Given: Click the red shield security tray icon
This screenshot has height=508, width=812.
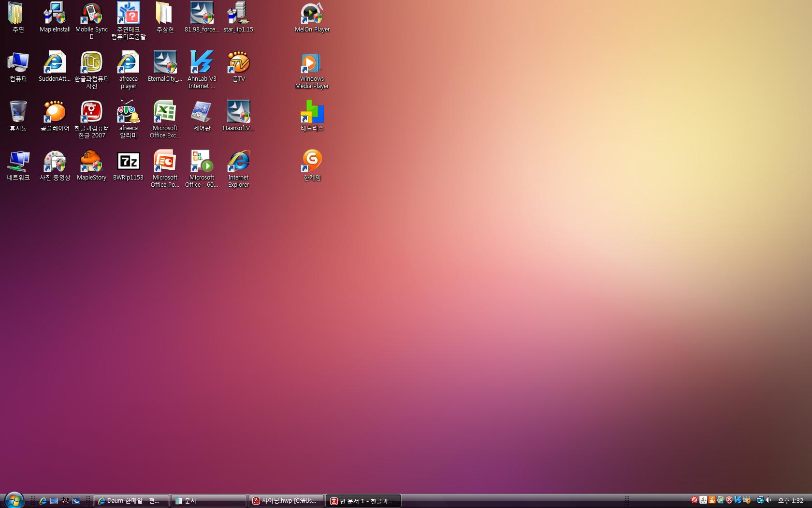Looking at the screenshot, I should [x=729, y=500].
